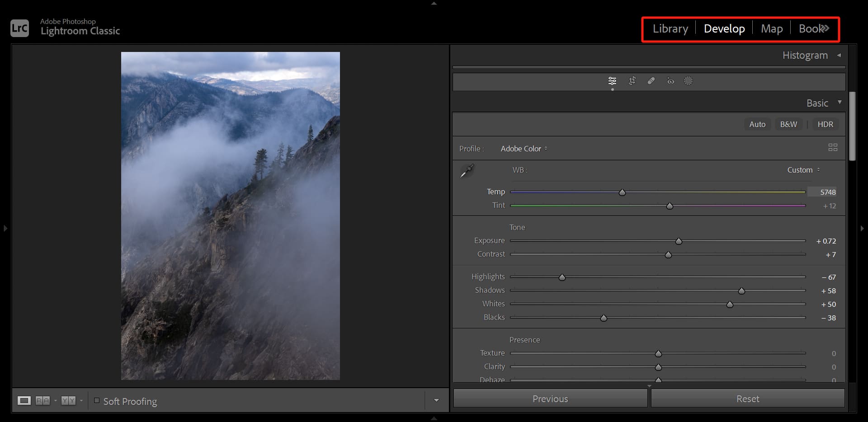868x422 pixels.
Task: Click the Texture slider handle
Action: (658, 353)
